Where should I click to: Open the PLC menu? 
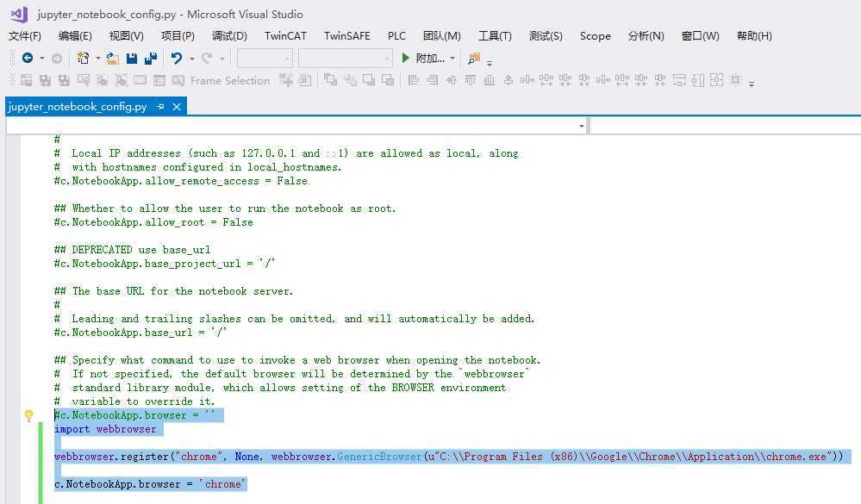396,36
